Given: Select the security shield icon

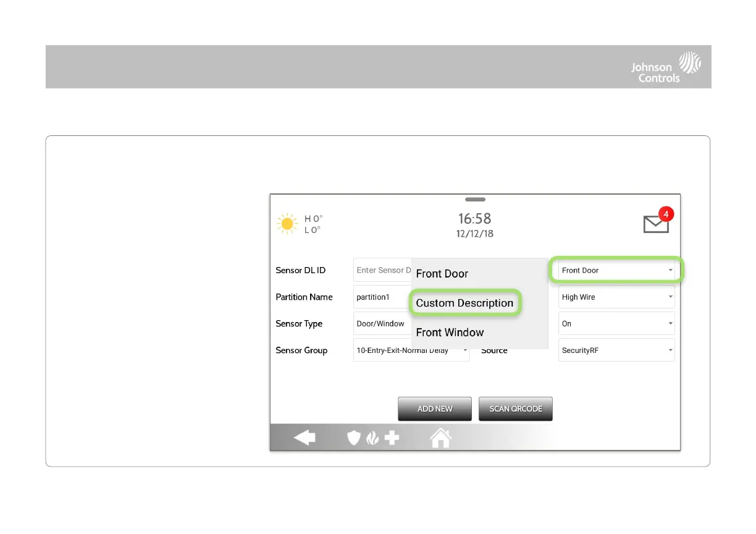Looking at the screenshot, I should coord(353,438).
